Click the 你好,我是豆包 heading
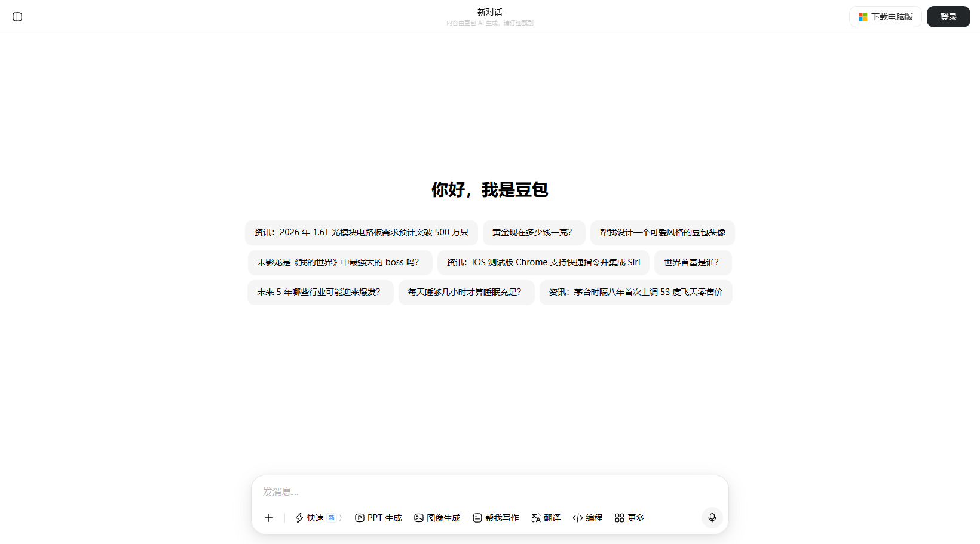This screenshot has height=544, width=980. coord(490,190)
